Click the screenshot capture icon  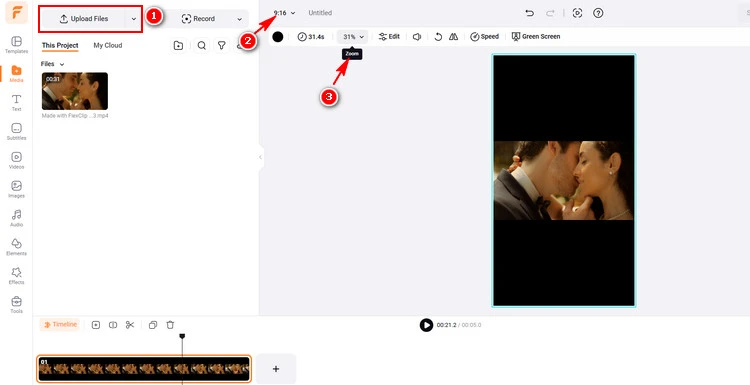coord(577,13)
